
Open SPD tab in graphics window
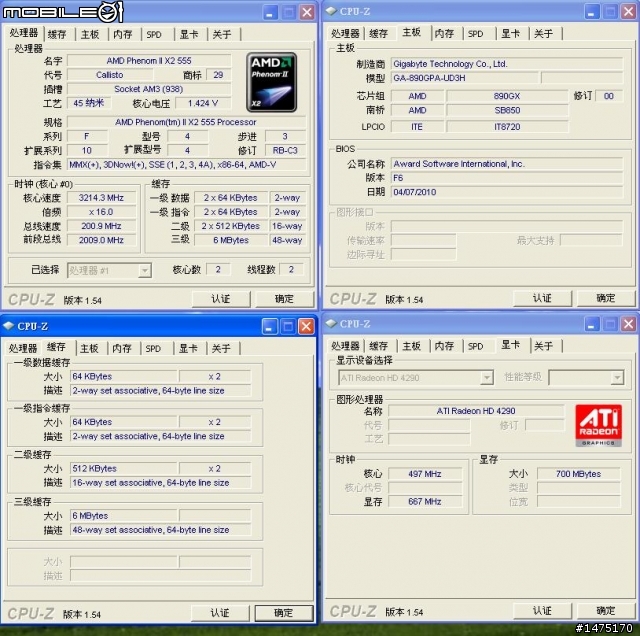pyautogui.click(x=476, y=346)
